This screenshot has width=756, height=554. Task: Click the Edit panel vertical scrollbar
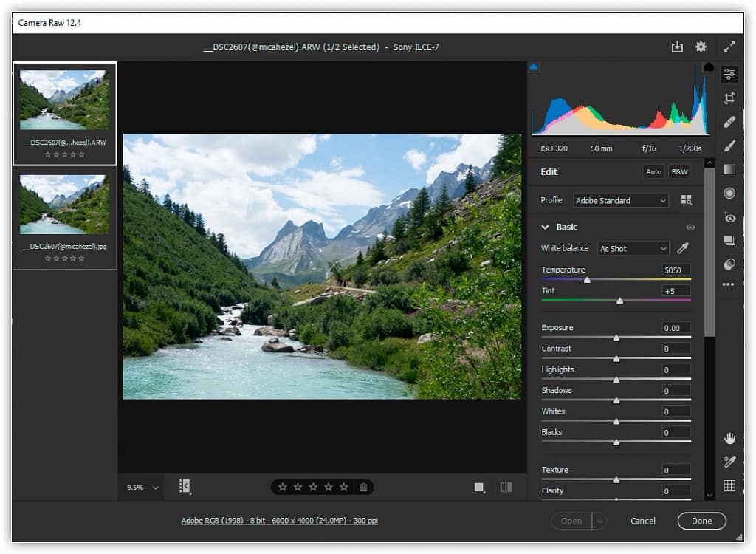click(709, 253)
